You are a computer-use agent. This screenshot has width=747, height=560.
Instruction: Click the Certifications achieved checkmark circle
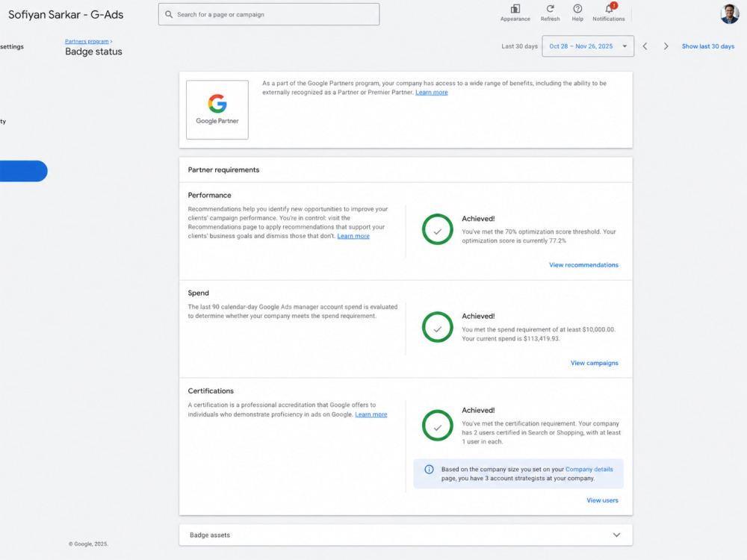pos(437,426)
